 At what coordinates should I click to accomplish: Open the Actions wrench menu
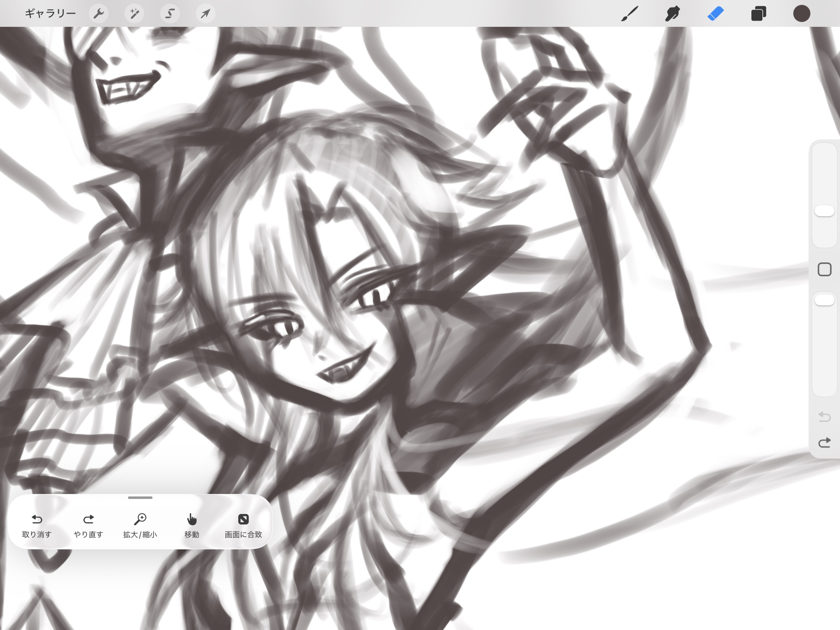pos(99,13)
